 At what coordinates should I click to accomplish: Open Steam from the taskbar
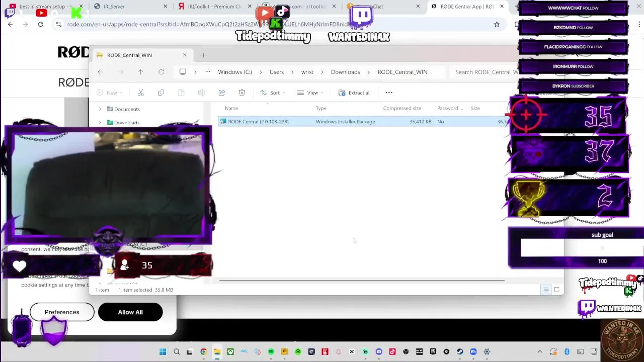point(460,352)
